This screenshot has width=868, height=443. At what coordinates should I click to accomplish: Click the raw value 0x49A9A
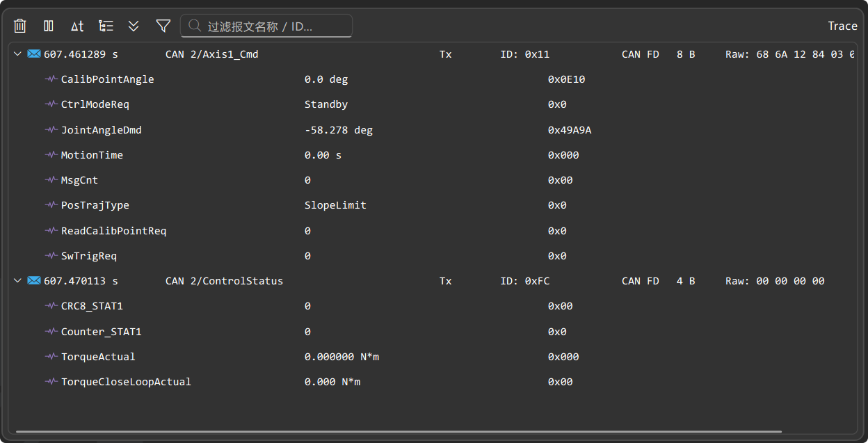pyautogui.click(x=570, y=130)
